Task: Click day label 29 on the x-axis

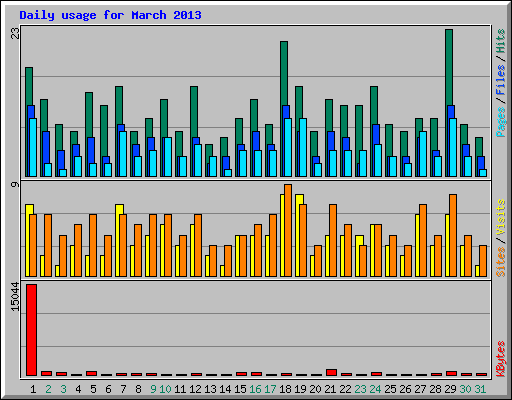Action: 450,389
